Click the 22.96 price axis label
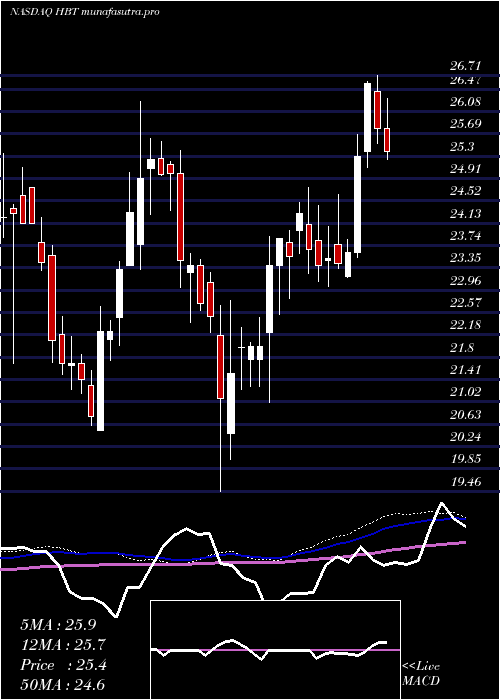The width and height of the screenshot is (500, 700). coord(465,281)
